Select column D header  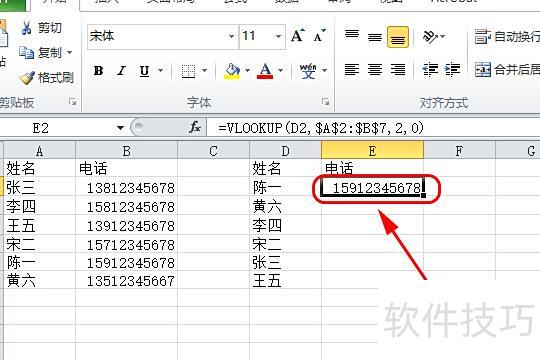coord(285,151)
